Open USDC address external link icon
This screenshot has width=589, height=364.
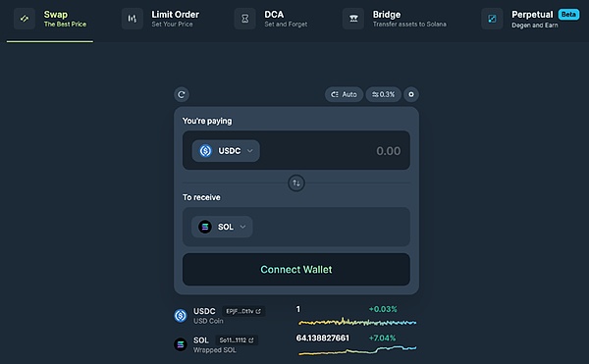[258, 311]
